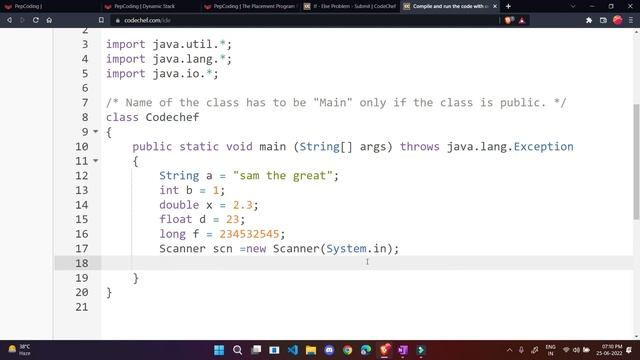Open the browser home page

pos(49,20)
